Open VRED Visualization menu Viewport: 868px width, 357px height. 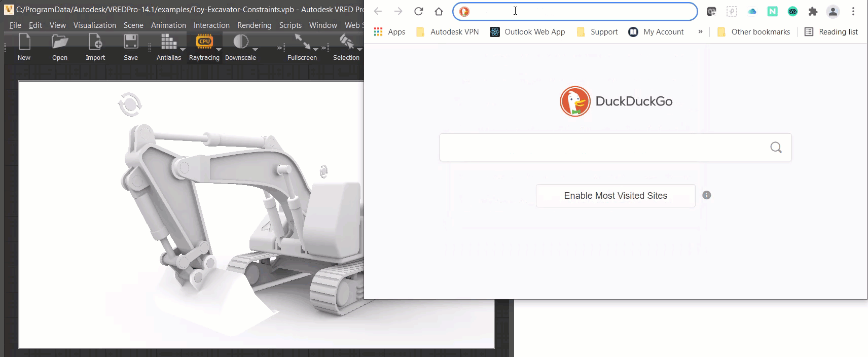coord(95,25)
